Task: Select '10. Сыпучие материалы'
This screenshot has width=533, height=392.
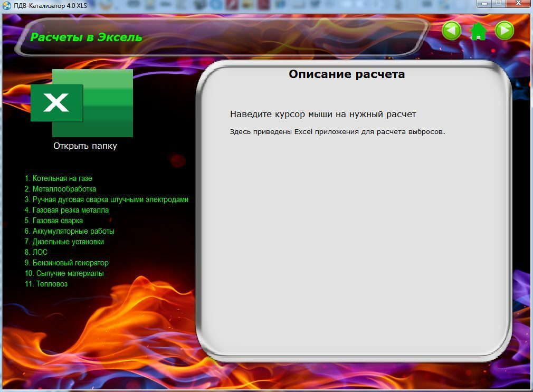Action: click(64, 273)
